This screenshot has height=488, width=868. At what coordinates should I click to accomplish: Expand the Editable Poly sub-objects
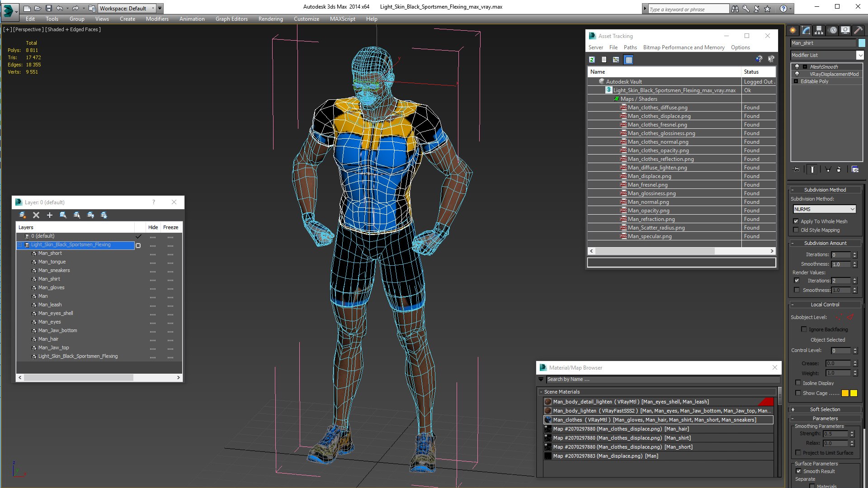pyautogui.click(x=796, y=81)
